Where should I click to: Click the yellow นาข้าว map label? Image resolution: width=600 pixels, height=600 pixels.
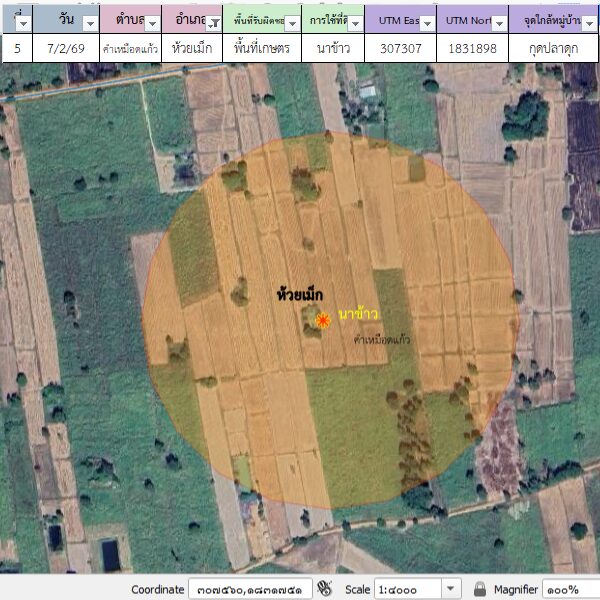click(358, 315)
